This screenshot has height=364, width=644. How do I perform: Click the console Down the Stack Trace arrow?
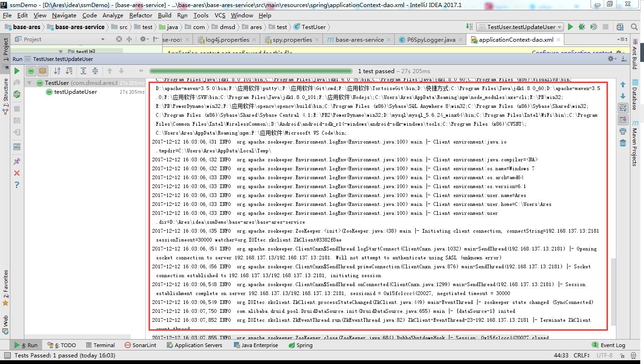(x=623, y=96)
